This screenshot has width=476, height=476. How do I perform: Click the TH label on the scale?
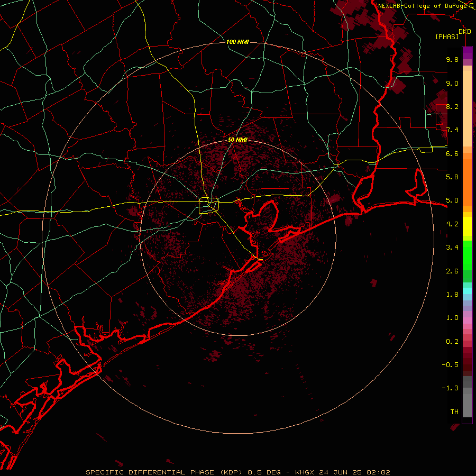tap(454, 412)
